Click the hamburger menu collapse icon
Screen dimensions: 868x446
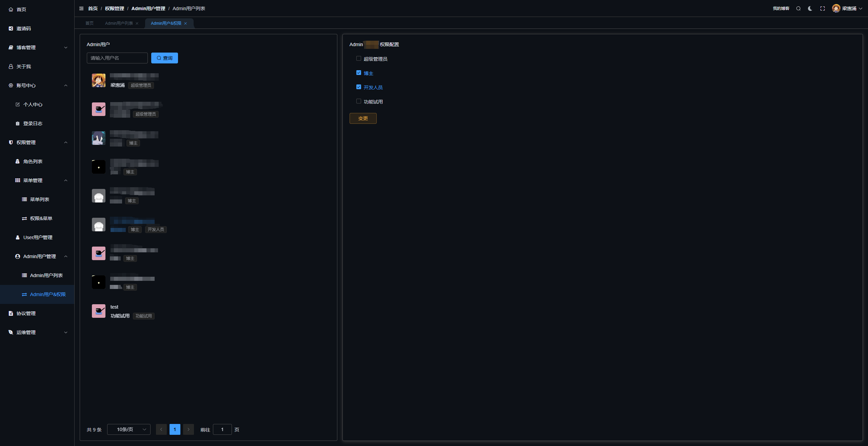click(x=81, y=8)
